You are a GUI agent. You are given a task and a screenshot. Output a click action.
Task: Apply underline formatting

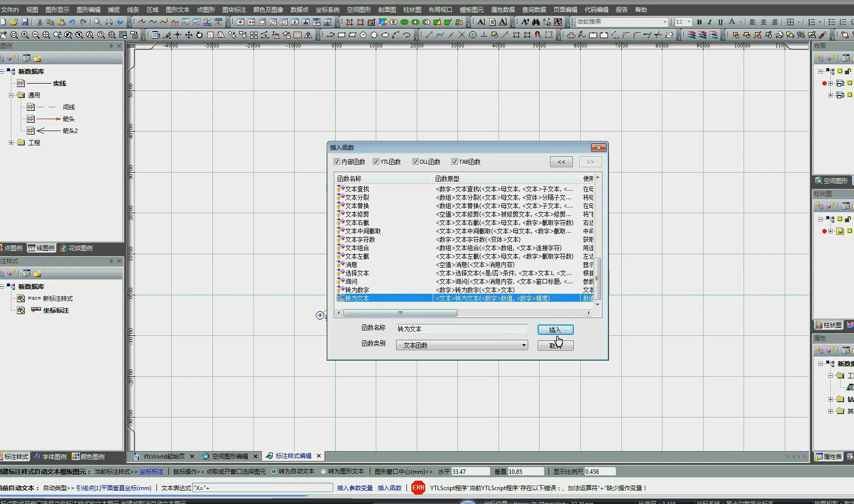coord(720,22)
